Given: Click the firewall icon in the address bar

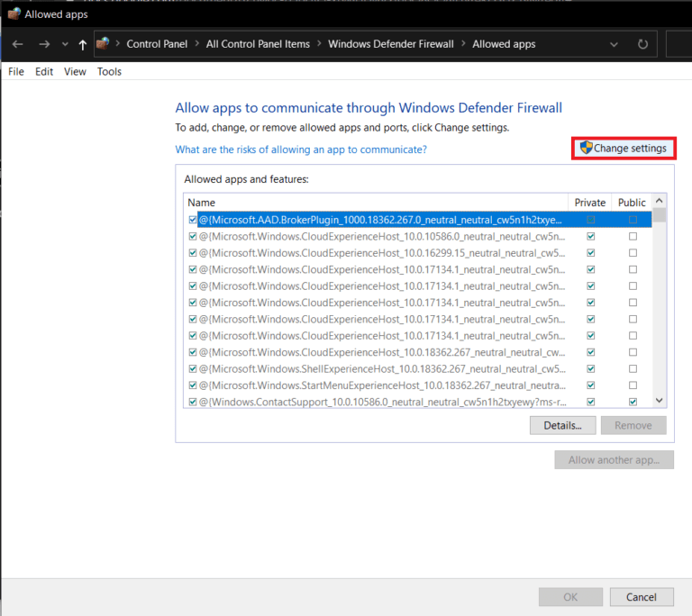Looking at the screenshot, I should point(103,44).
